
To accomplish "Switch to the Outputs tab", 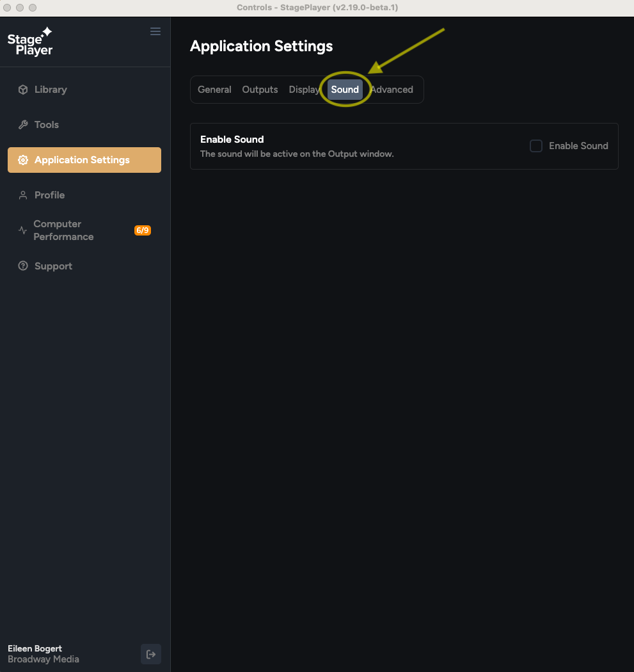I will click(x=260, y=90).
